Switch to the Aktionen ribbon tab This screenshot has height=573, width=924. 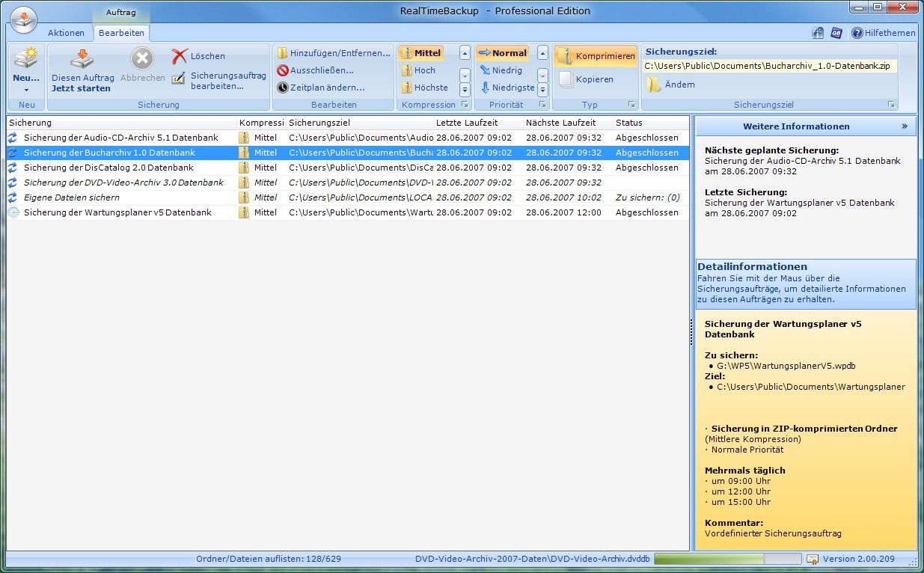click(x=67, y=33)
